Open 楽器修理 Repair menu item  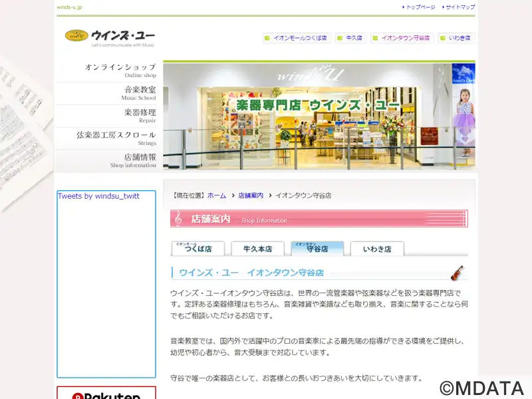point(107,116)
